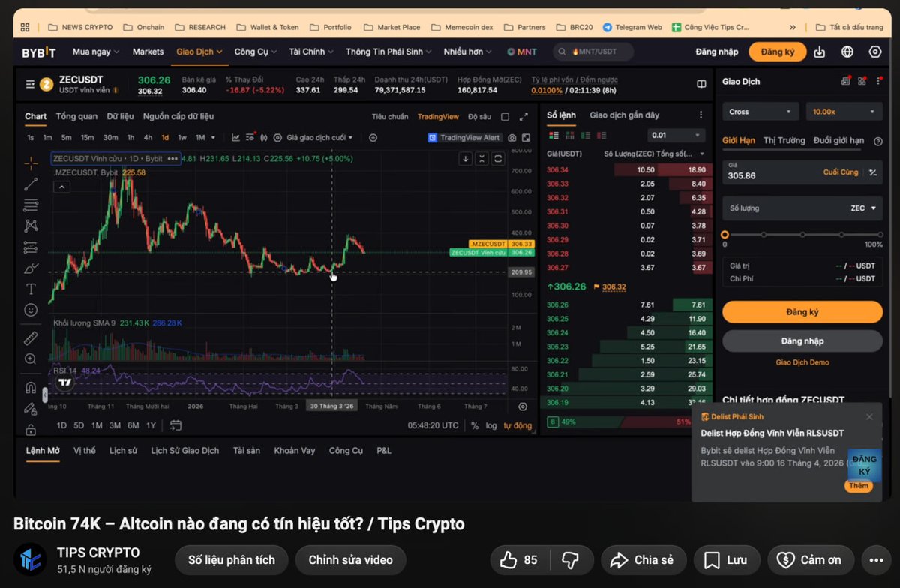This screenshot has height=588, width=900.
Task: Select the XABCD pattern tool
Action: pyautogui.click(x=31, y=225)
